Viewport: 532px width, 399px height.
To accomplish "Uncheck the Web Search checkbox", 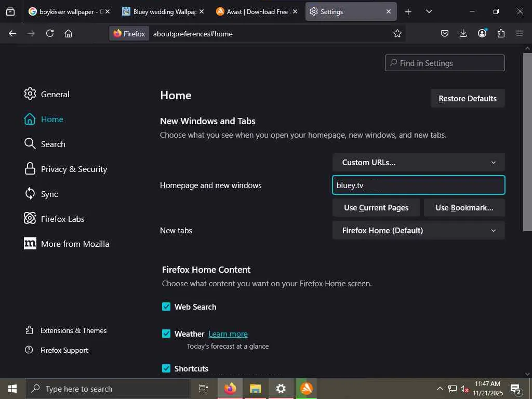I will pos(166,307).
